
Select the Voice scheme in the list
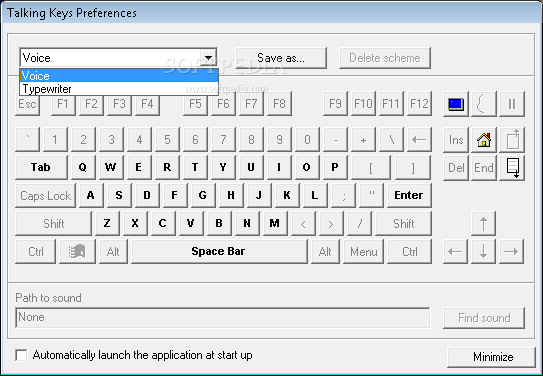tap(119, 75)
